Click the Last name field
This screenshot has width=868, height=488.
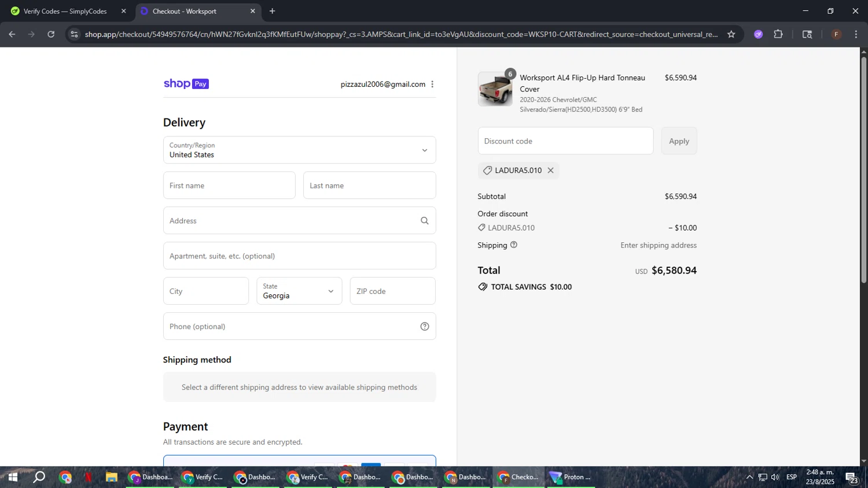(x=369, y=186)
